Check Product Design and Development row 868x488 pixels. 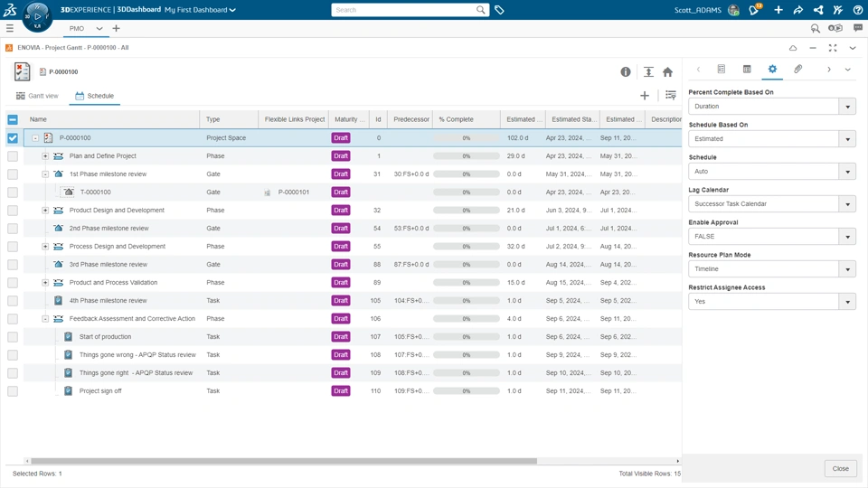(x=13, y=211)
